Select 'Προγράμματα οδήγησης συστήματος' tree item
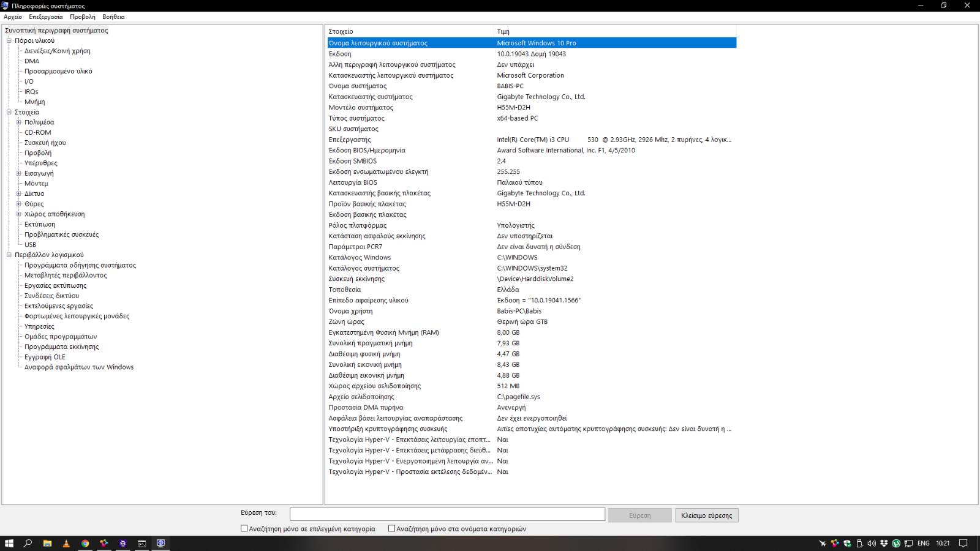 (80, 265)
